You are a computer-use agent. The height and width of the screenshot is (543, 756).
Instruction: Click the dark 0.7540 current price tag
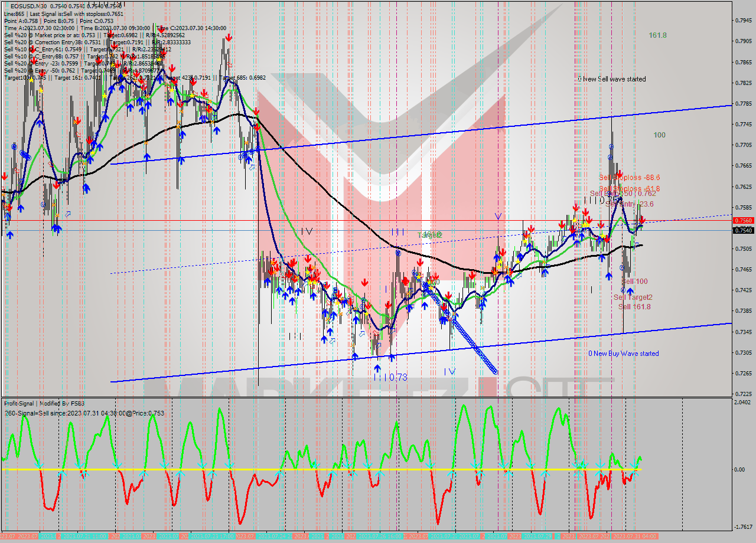743,231
